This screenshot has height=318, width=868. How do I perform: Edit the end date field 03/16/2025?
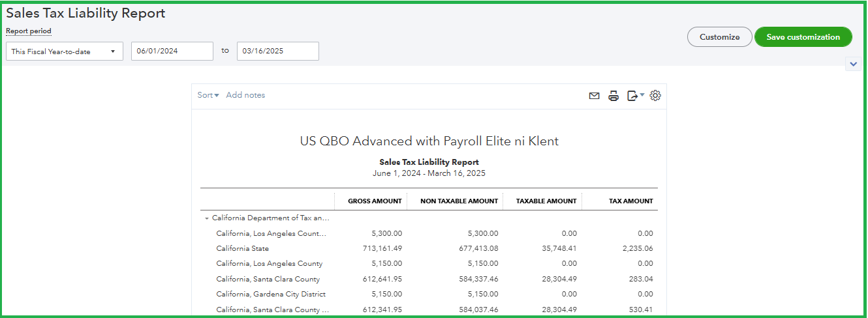[277, 51]
